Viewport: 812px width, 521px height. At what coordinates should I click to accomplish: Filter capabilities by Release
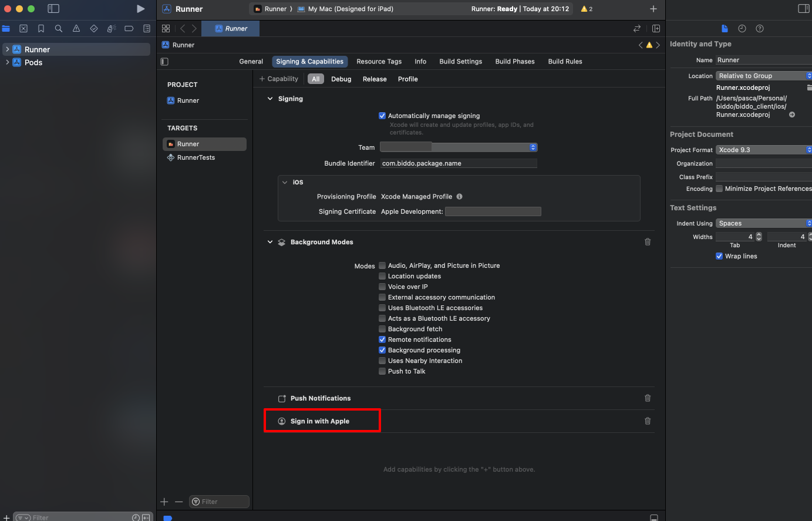375,79
